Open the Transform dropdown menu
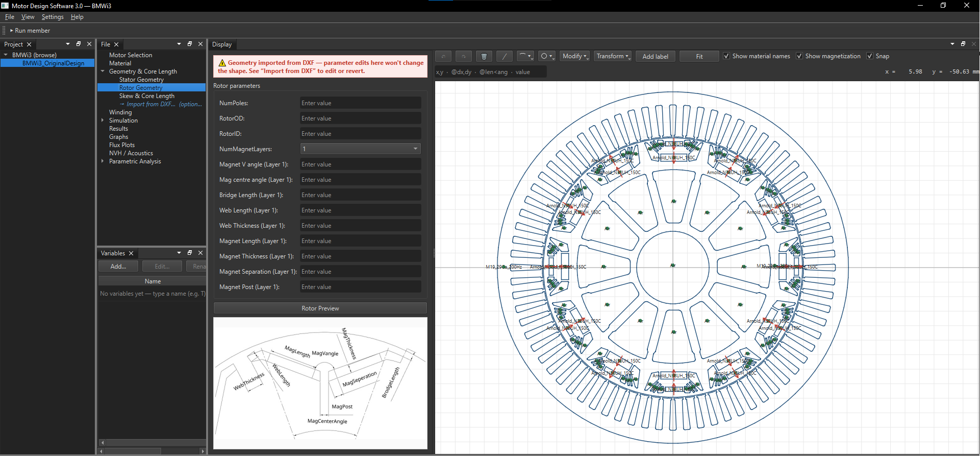Image resolution: width=980 pixels, height=456 pixels. (613, 56)
